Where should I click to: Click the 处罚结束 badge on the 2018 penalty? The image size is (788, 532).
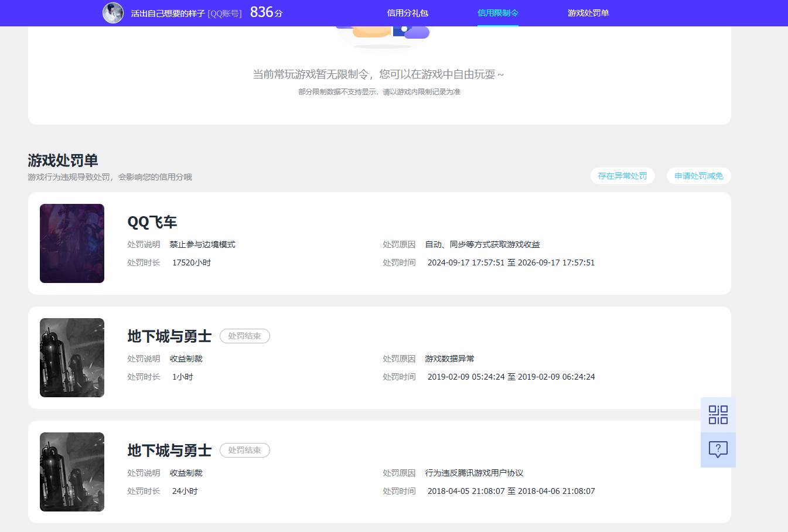244,451
